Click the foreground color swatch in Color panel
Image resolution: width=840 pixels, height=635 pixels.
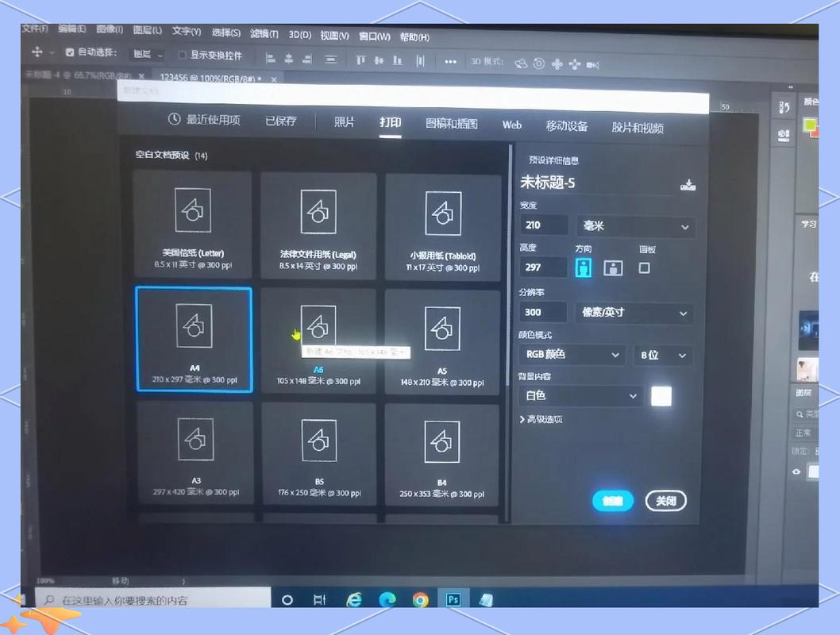(809, 125)
